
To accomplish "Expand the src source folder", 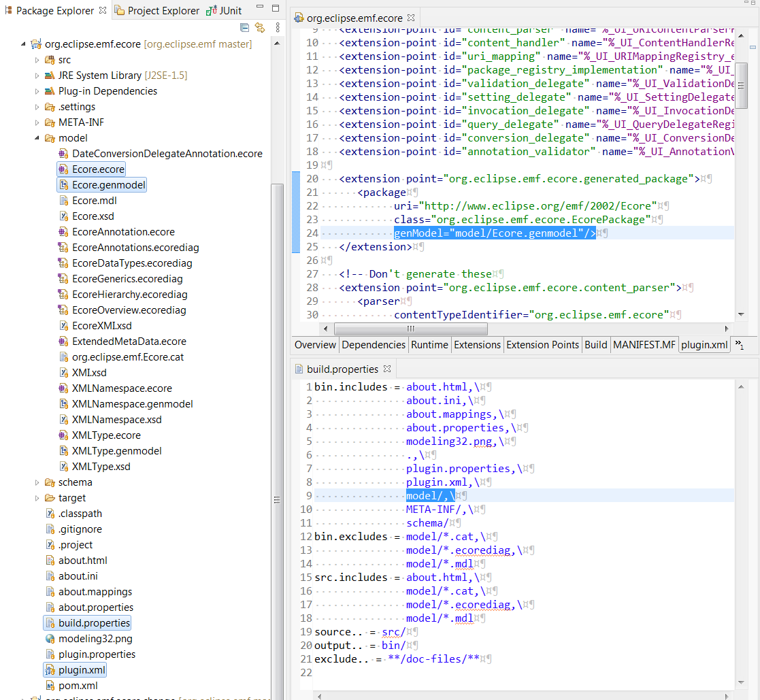I will pyautogui.click(x=37, y=60).
